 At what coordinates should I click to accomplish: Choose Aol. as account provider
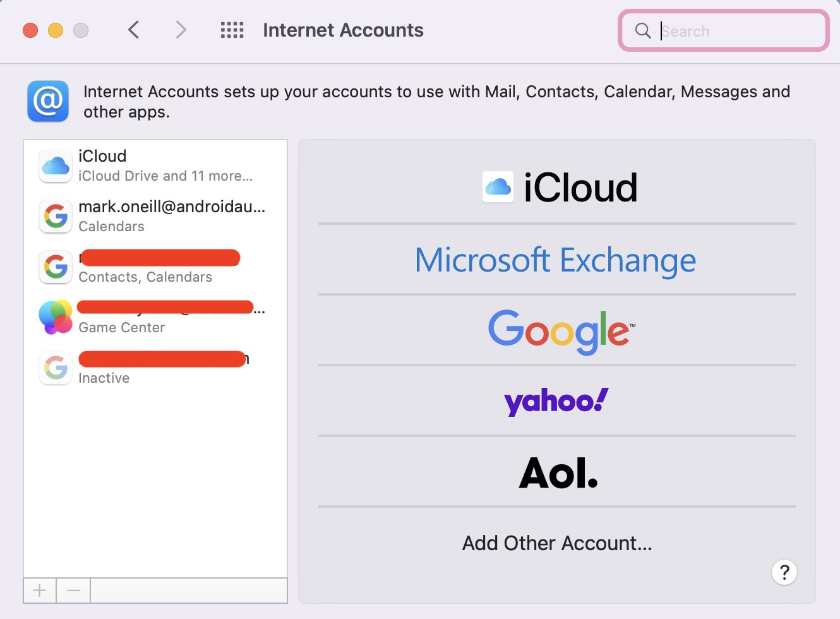(558, 472)
